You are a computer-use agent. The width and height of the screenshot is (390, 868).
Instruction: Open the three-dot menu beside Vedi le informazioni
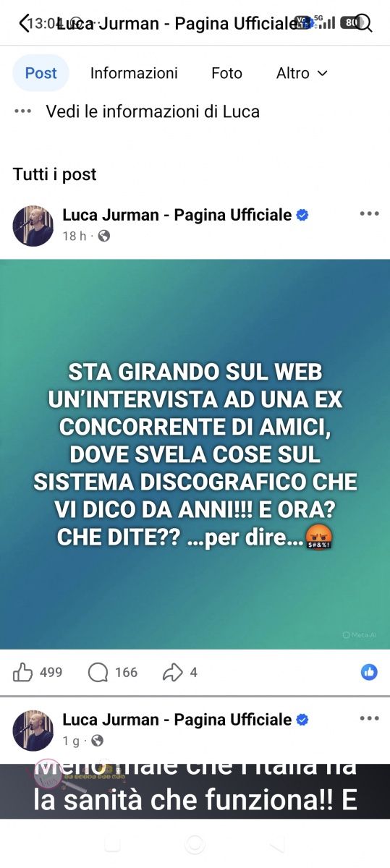point(23,111)
